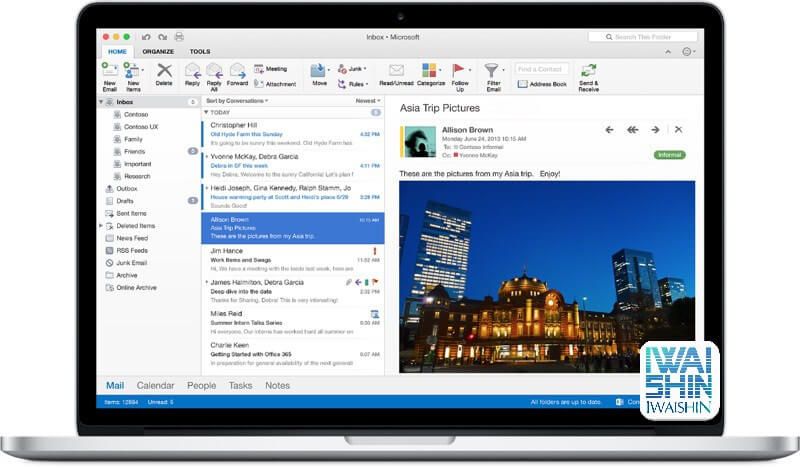Open the smiley feedback dropdown
The width and height of the screenshot is (800, 468).
click(689, 52)
